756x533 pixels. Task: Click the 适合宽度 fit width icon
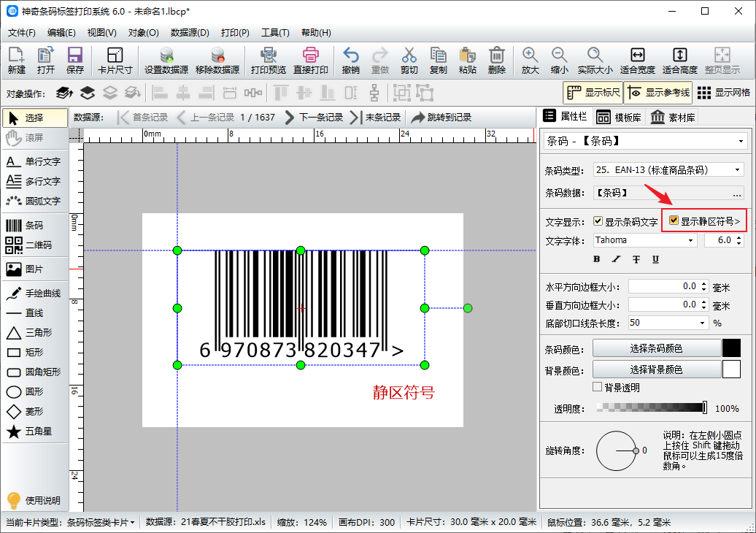637,61
